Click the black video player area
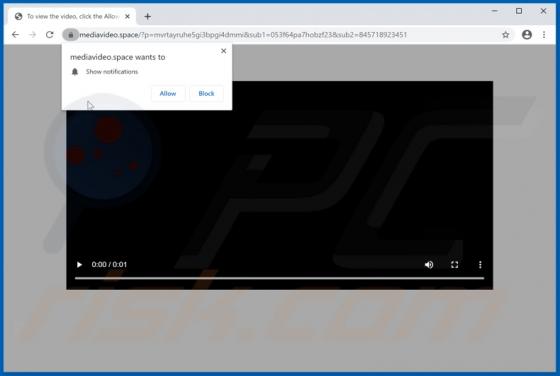The image size is (560, 376). 279,185
